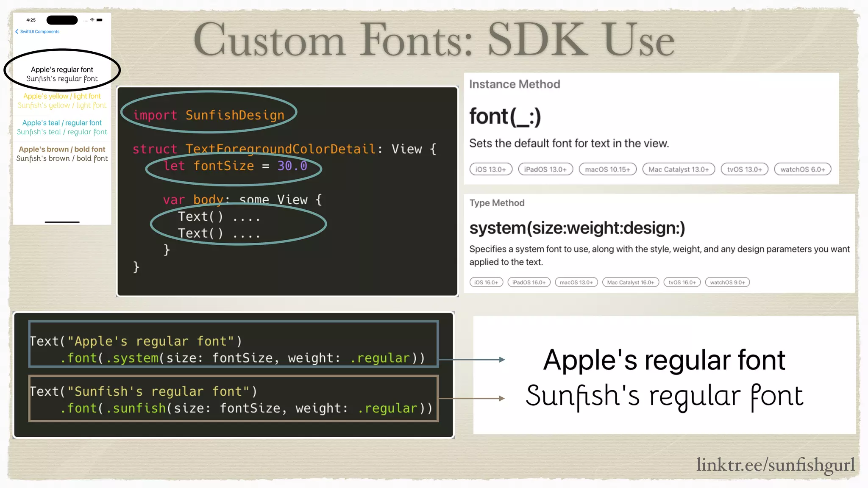Screen dimensions: 868x488
Task: Select "Sunfish's yellow / light font" text
Action: [62, 105]
